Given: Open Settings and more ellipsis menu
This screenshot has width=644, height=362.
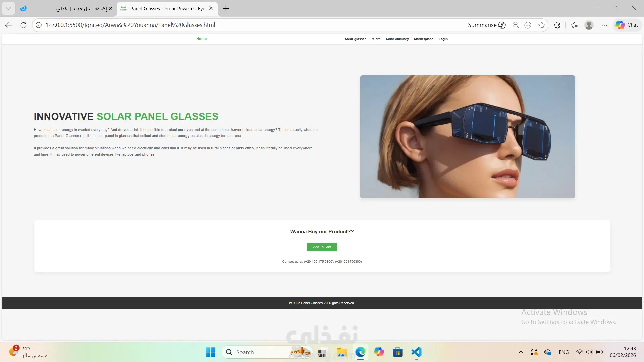Looking at the screenshot, I should (604, 25).
